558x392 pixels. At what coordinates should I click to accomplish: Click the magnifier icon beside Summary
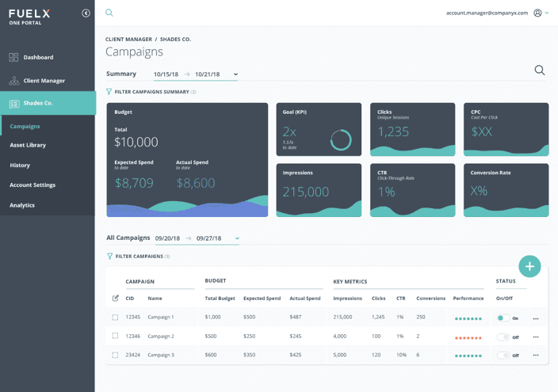point(539,70)
